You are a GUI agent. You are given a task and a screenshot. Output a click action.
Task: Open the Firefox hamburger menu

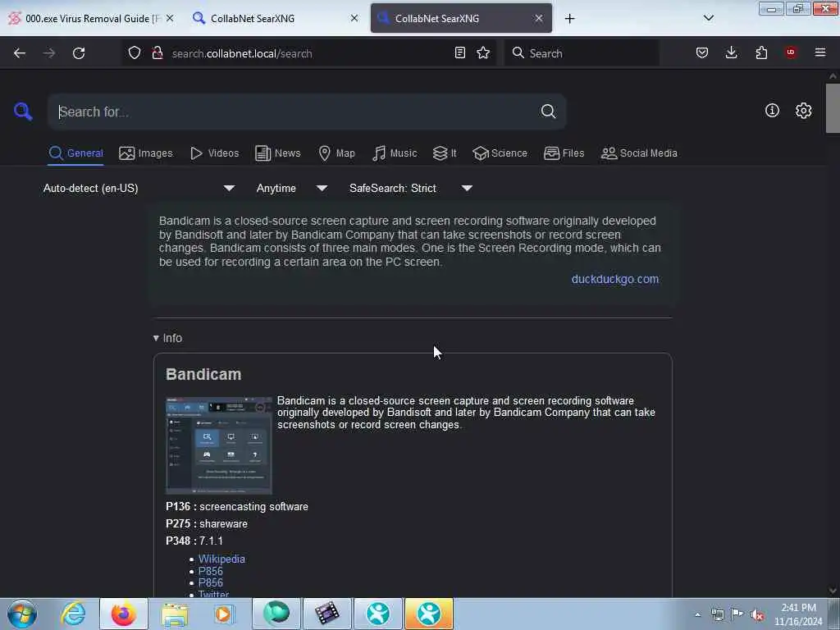tap(820, 52)
